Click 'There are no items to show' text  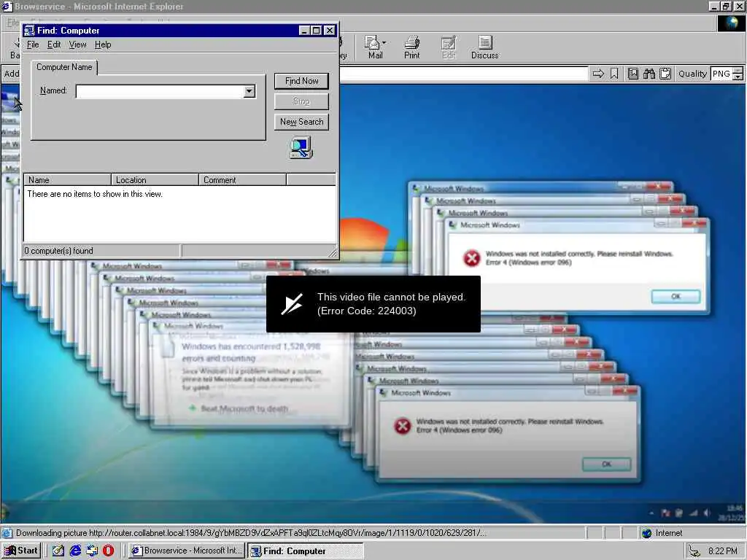95,194
